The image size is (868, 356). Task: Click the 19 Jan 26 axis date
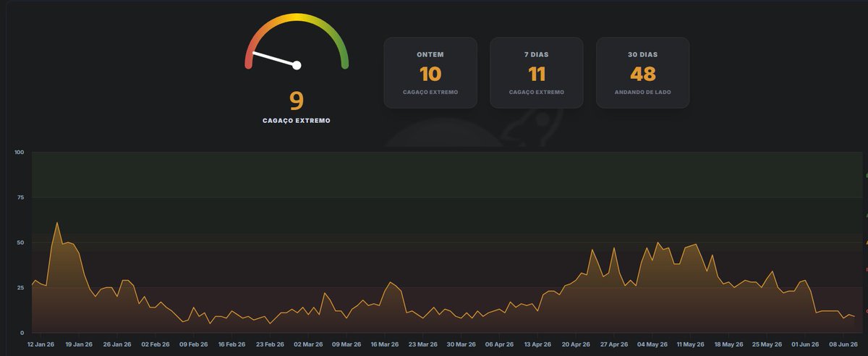78,344
